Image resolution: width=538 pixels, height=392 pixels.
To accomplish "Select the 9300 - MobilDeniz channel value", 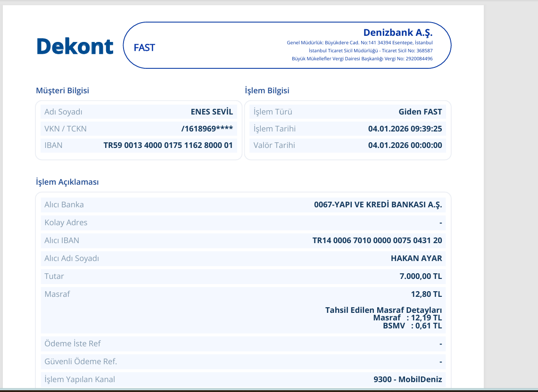I will point(407,379).
